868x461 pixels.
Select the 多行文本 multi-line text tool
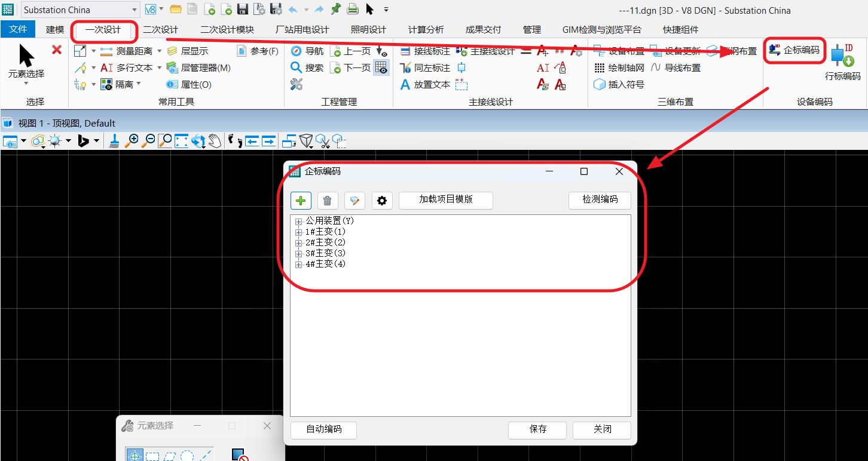(x=127, y=68)
